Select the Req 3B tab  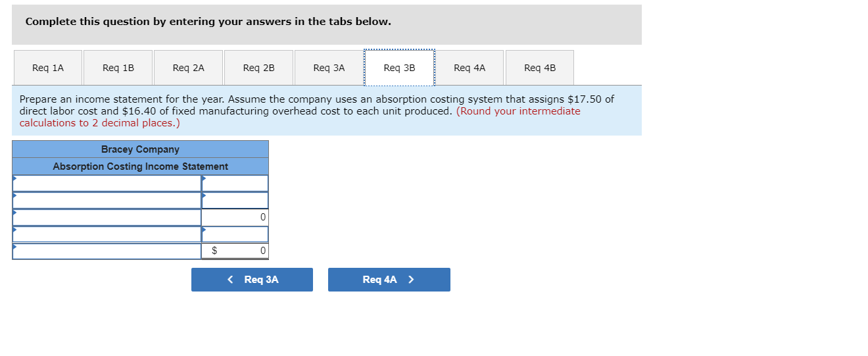[400, 68]
